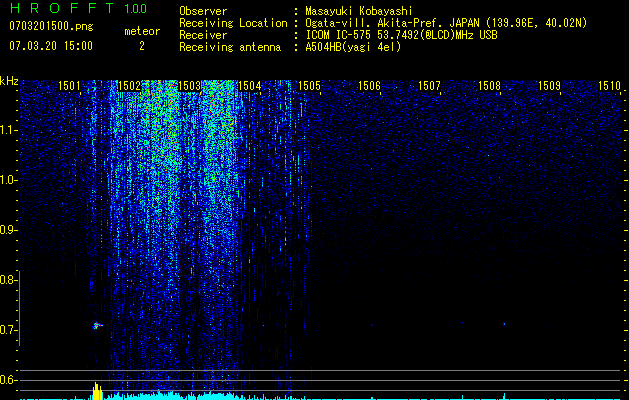The height and width of the screenshot is (400, 629).
Task: Click the 'Observer' field label
Action: pyautogui.click(x=203, y=11)
